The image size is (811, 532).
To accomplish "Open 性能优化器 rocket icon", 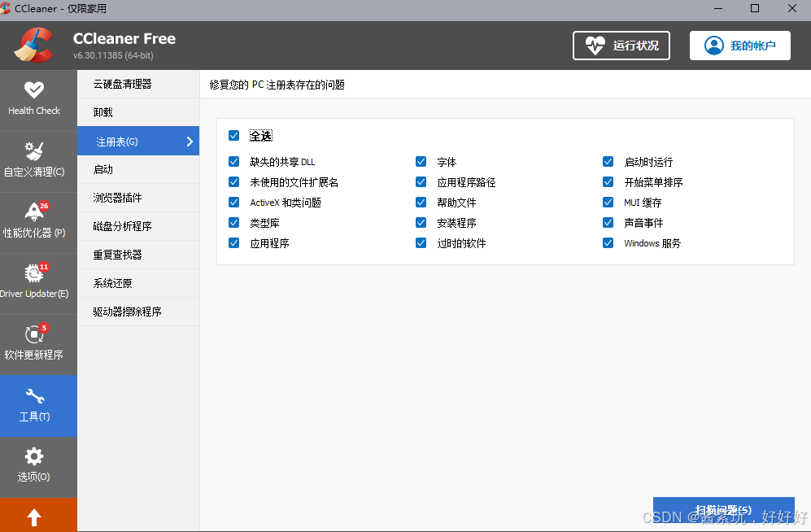I will pyautogui.click(x=35, y=211).
